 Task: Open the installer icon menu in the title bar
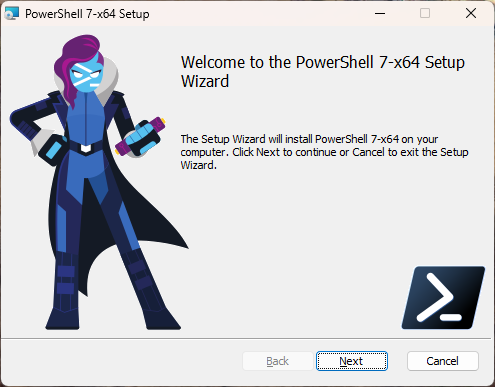pyautogui.click(x=12, y=14)
